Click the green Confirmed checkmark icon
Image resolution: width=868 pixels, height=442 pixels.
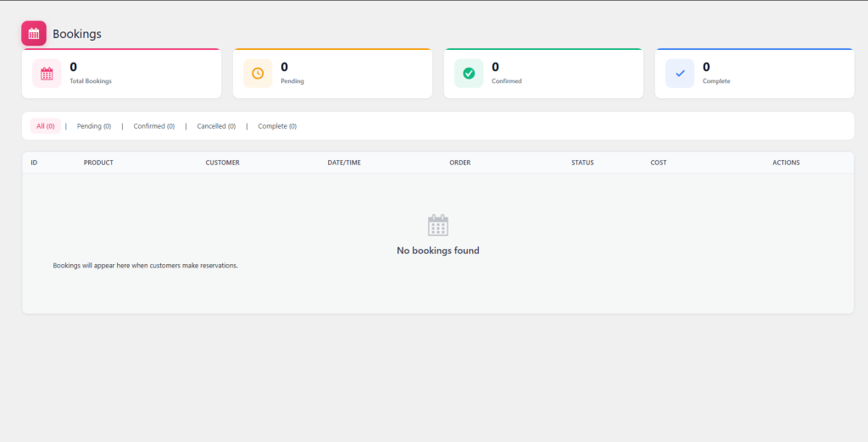pyautogui.click(x=469, y=74)
